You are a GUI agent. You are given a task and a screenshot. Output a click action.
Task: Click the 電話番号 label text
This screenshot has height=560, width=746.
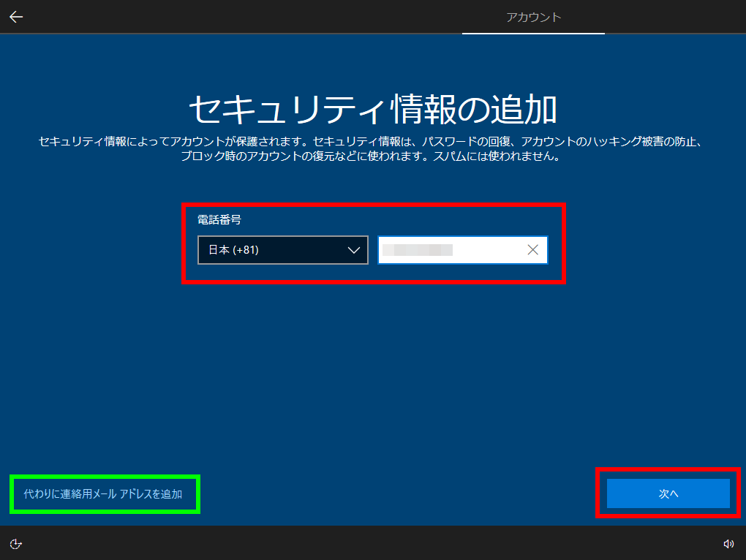click(219, 219)
